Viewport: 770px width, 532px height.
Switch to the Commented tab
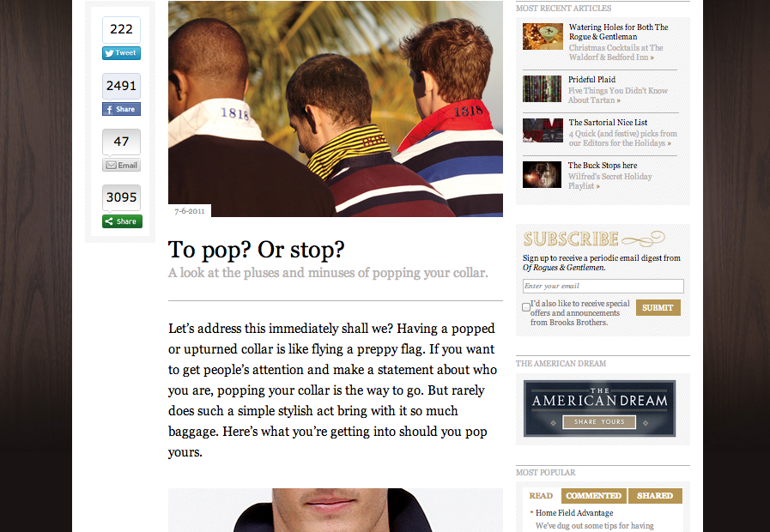[x=594, y=496]
